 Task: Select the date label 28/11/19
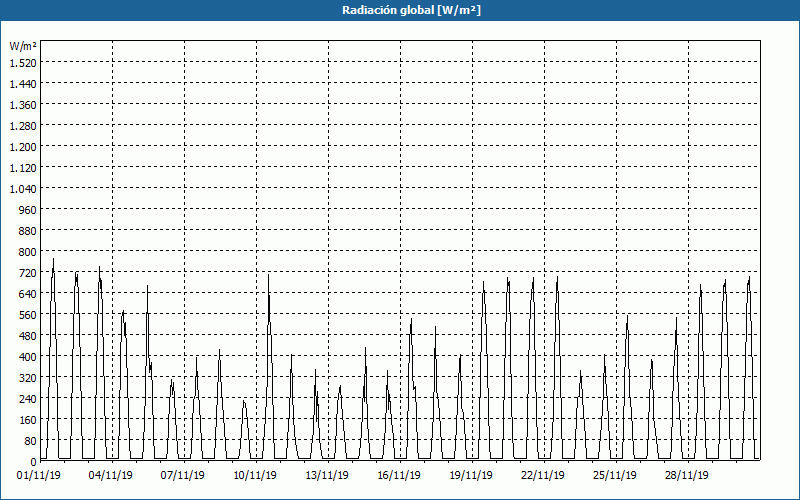tap(687, 476)
